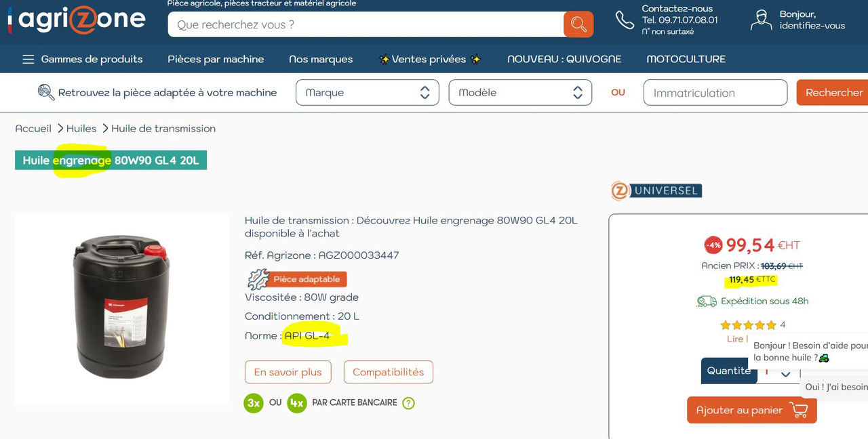Click the oil canister product image
Viewport: 868px width, 439px height.
122,308
